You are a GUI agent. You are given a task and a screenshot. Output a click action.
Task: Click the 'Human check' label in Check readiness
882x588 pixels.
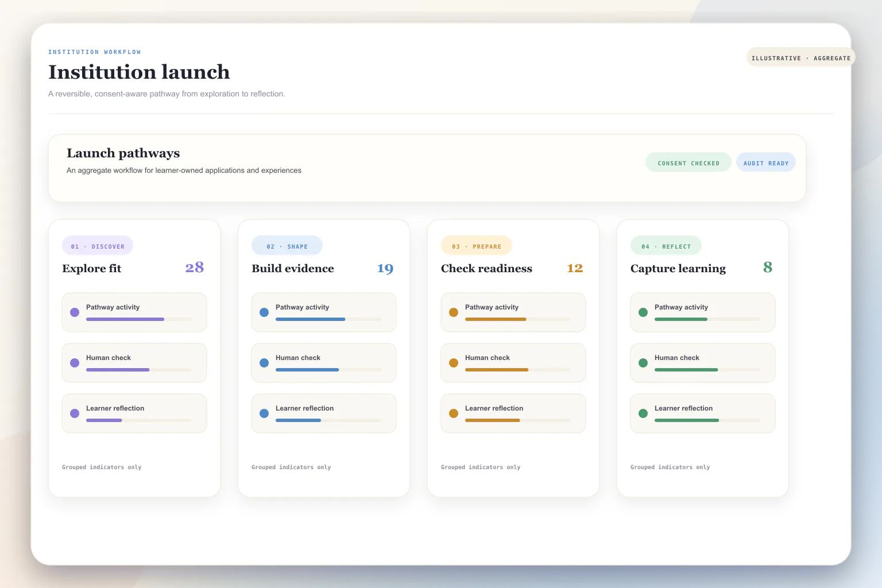point(488,358)
